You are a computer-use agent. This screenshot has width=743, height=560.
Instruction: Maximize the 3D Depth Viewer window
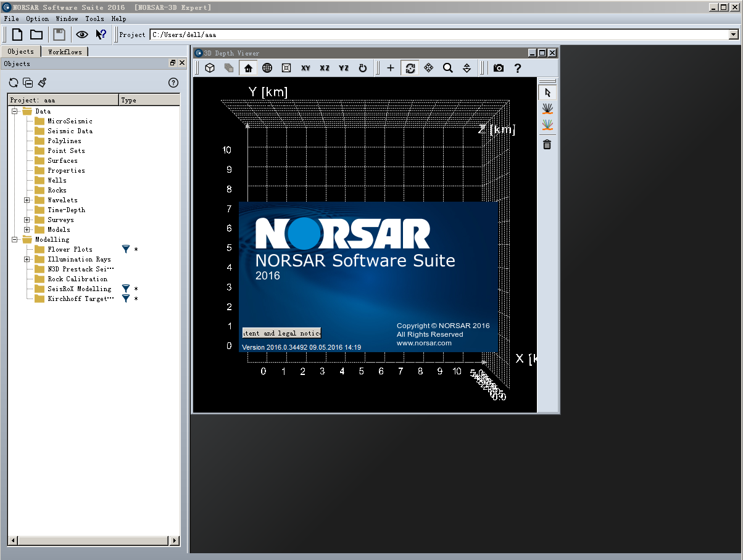542,53
